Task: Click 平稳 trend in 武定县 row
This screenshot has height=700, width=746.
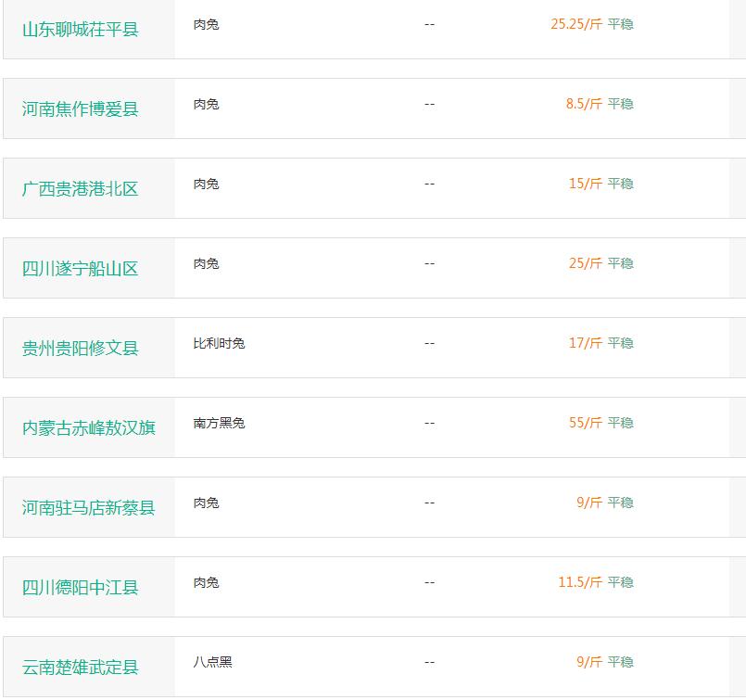Action: point(620,662)
